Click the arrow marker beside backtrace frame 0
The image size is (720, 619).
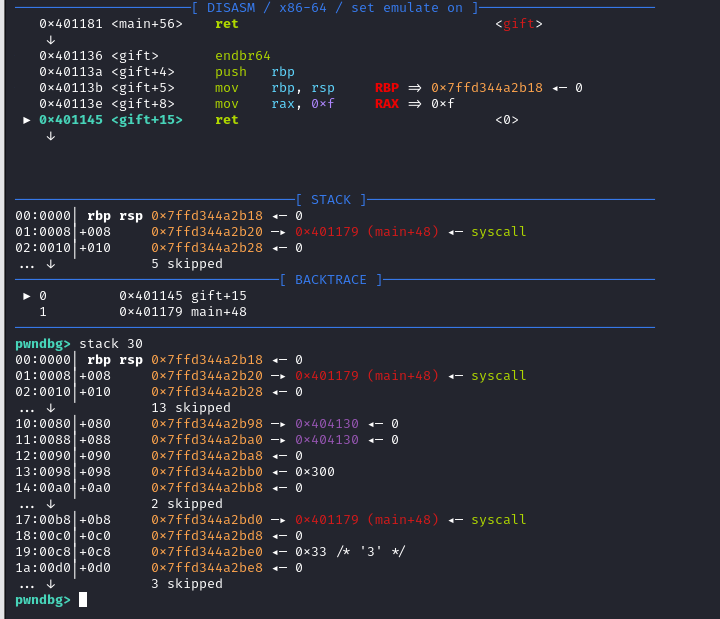(x=27, y=296)
